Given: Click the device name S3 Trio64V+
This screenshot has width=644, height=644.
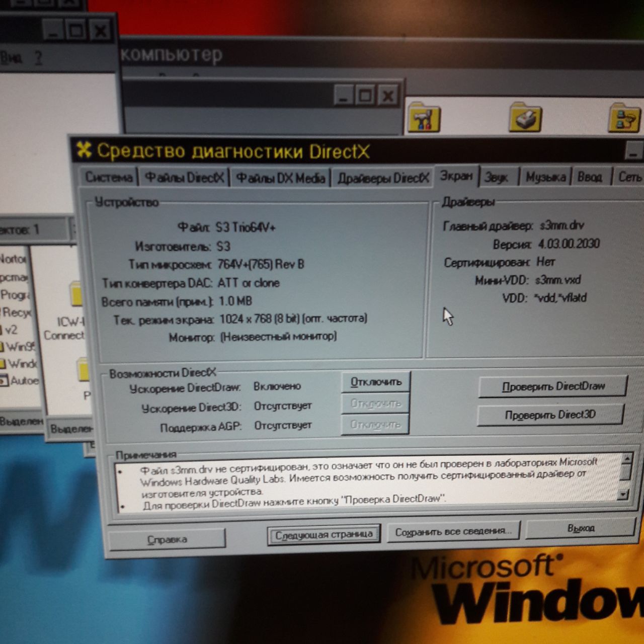Looking at the screenshot, I should coord(246,227).
